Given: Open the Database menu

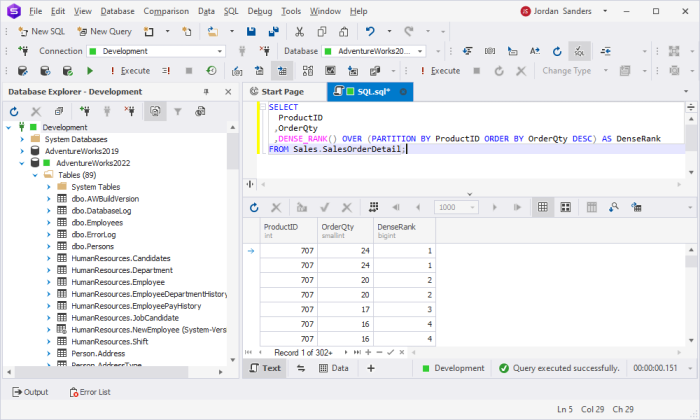Looking at the screenshot, I should pyautogui.click(x=117, y=11).
